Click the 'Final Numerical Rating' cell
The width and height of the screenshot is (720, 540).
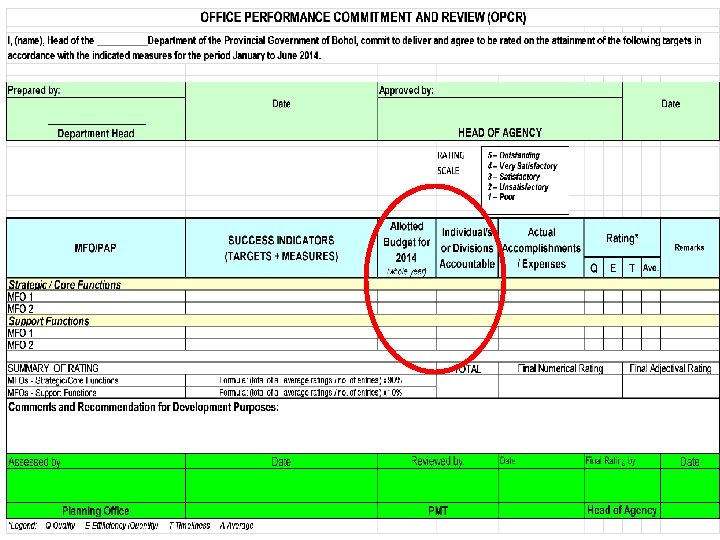(560, 368)
